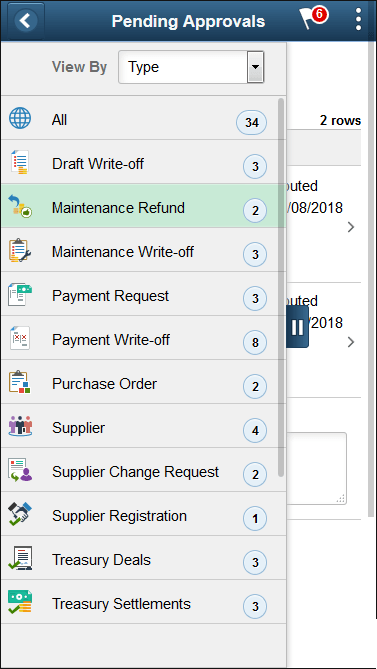Open the first routed row's chevron
This screenshot has width=377, height=669.
point(351,227)
